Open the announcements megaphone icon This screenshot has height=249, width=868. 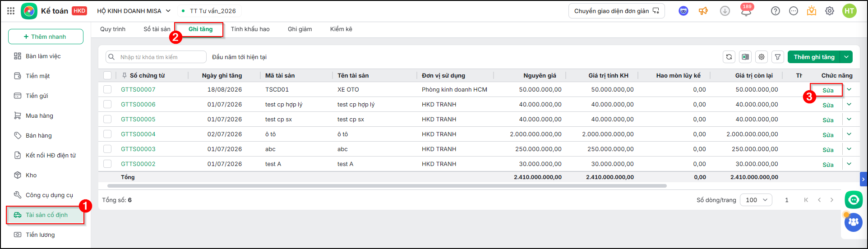click(703, 11)
